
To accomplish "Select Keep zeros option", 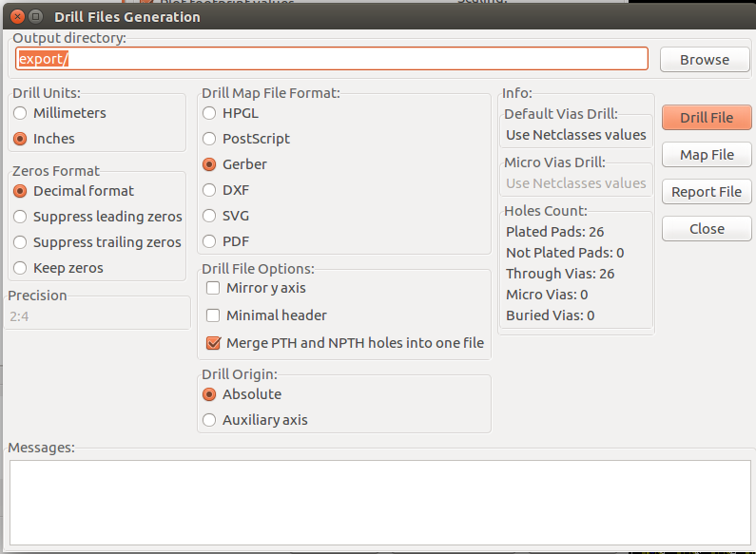I will (x=20, y=268).
